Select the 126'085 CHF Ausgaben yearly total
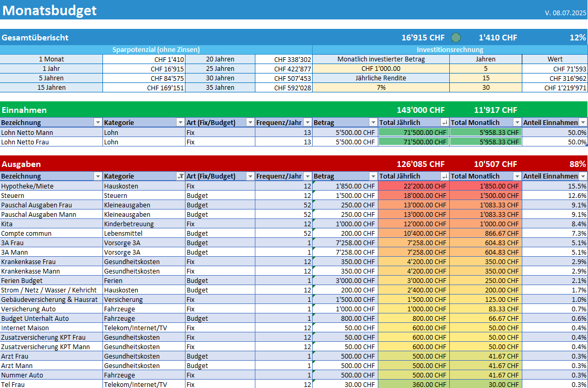 coord(421,164)
